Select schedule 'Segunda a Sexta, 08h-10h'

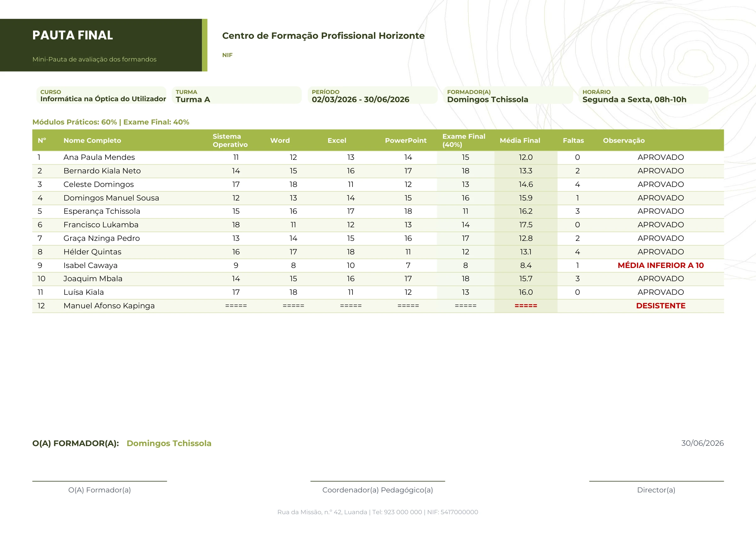click(x=634, y=100)
